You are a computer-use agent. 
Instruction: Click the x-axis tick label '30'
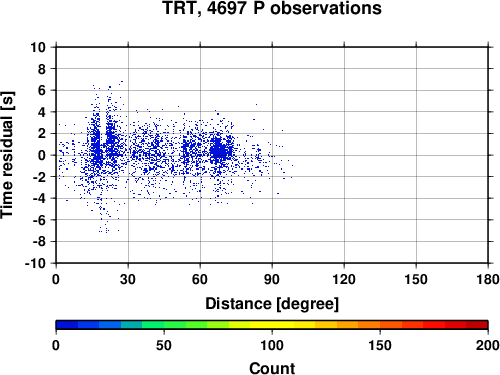(128, 279)
